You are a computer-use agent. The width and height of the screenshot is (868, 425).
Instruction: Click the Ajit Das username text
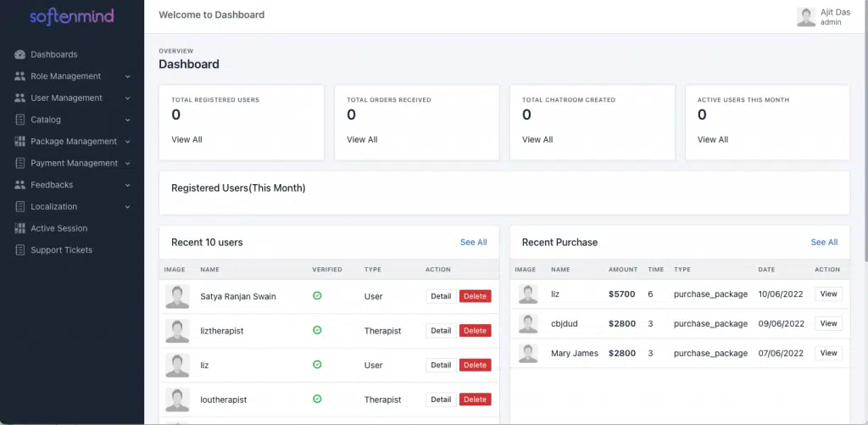(x=835, y=12)
